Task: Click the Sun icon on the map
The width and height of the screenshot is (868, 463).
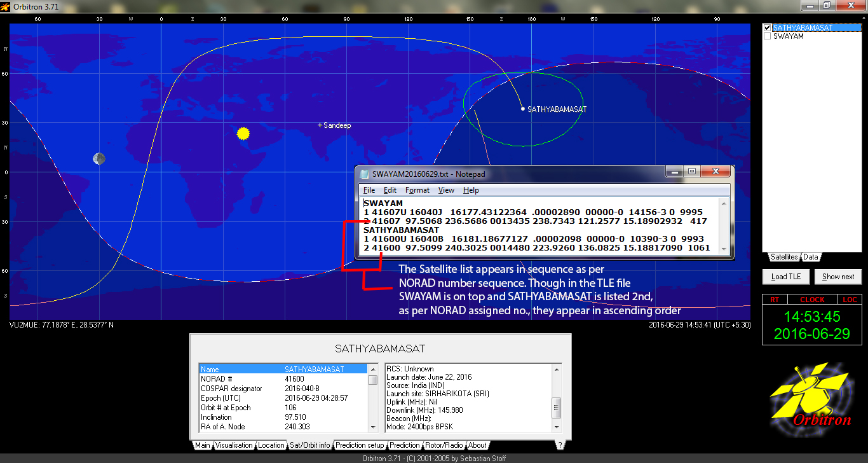Action: (243, 134)
